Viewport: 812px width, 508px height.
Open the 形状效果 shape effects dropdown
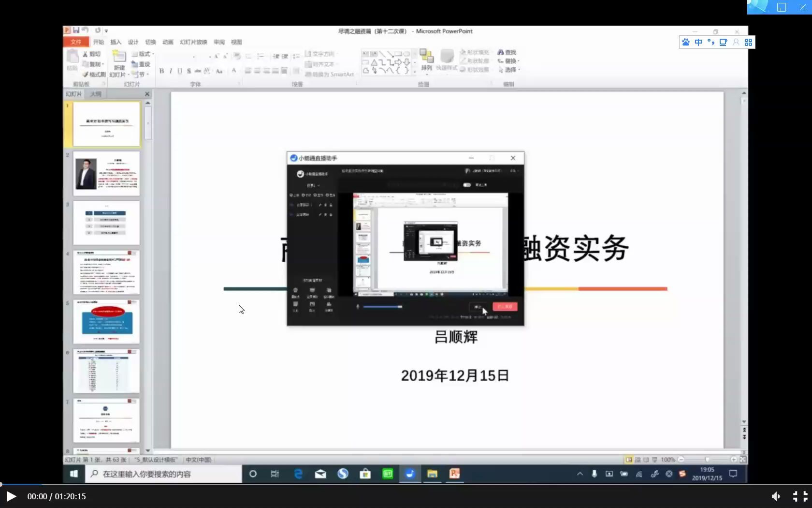click(475, 70)
